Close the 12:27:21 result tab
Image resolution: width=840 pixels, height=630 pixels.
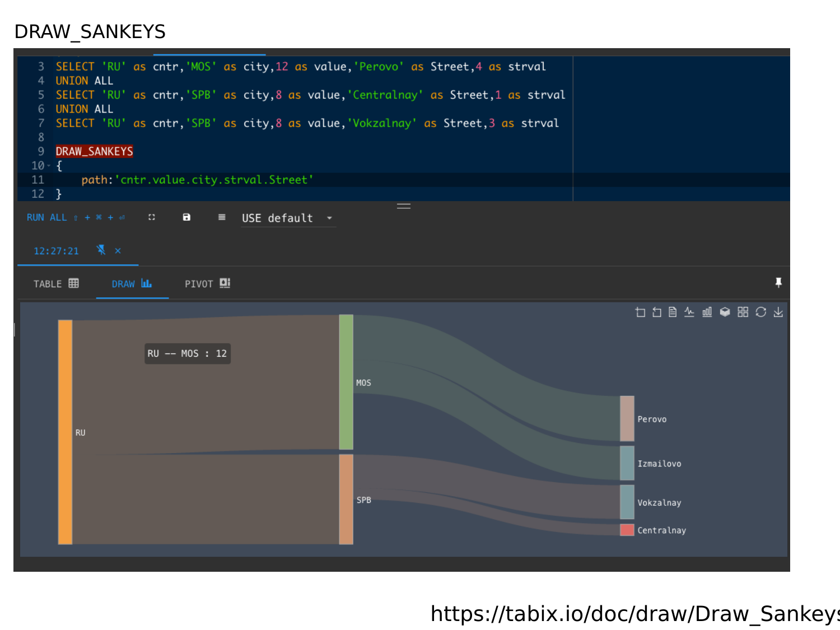tap(118, 251)
